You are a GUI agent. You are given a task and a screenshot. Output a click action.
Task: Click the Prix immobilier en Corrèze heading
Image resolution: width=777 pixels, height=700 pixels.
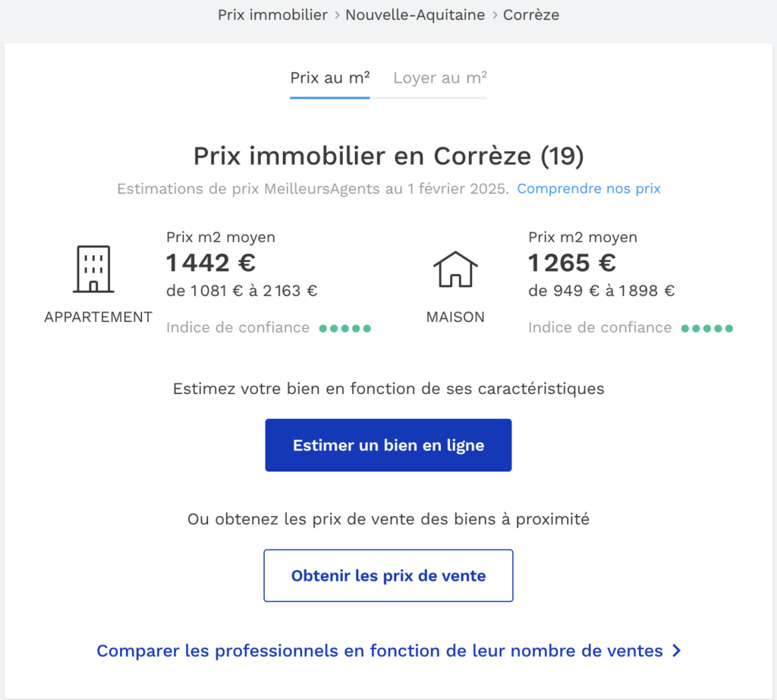tap(388, 156)
